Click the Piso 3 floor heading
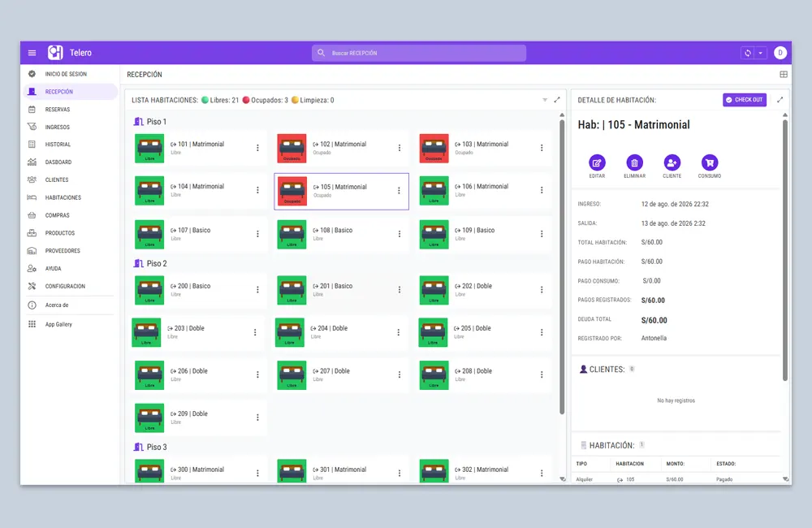This screenshot has width=812, height=528. click(x=150, y=447)
